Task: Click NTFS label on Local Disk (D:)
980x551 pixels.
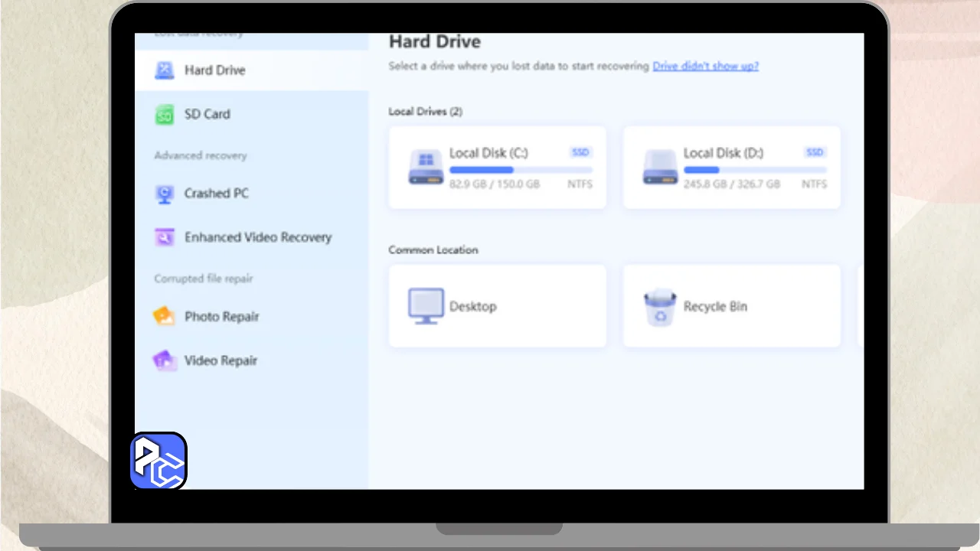Action: point(814,184)
